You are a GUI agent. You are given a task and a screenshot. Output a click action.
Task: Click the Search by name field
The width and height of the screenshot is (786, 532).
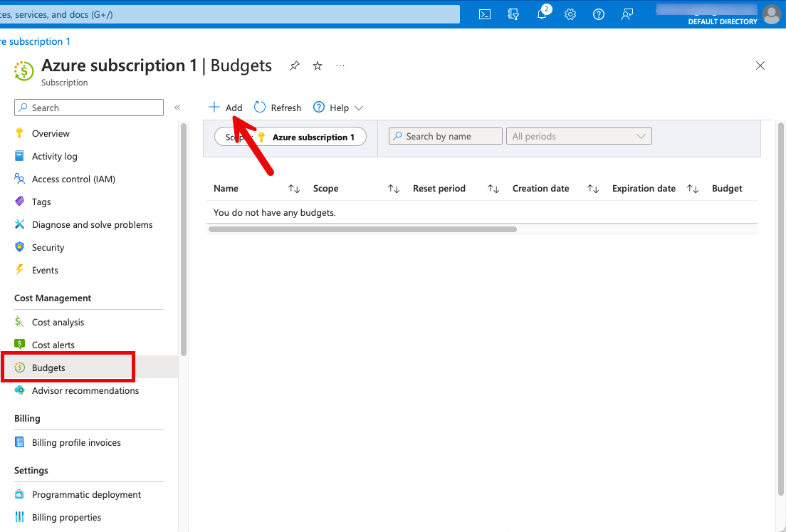point(446,136)
